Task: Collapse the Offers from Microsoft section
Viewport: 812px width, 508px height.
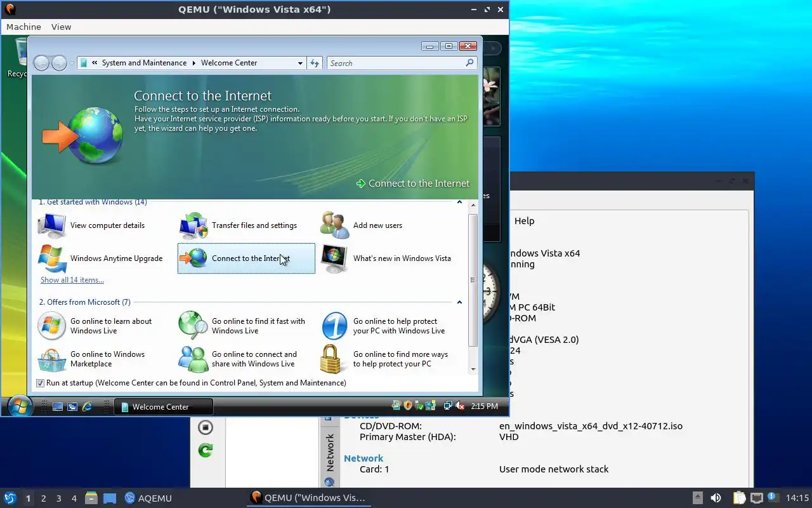Action: tap(459, 302)
